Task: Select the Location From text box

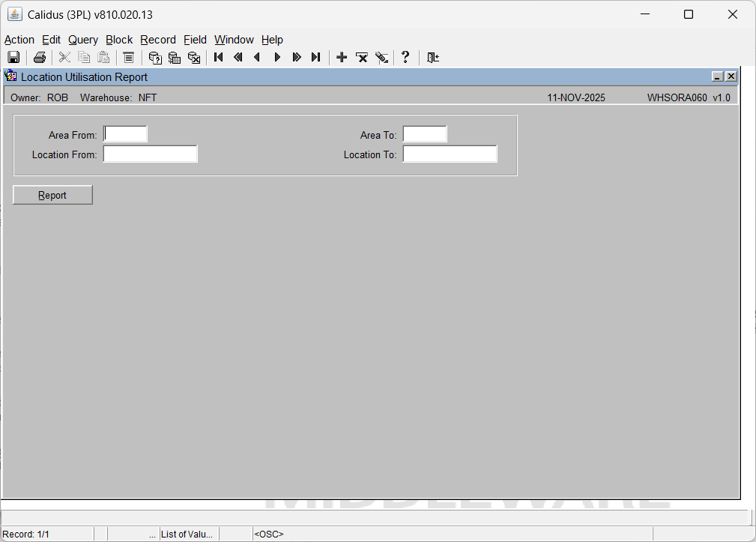Action: click(x=151, y=154)
